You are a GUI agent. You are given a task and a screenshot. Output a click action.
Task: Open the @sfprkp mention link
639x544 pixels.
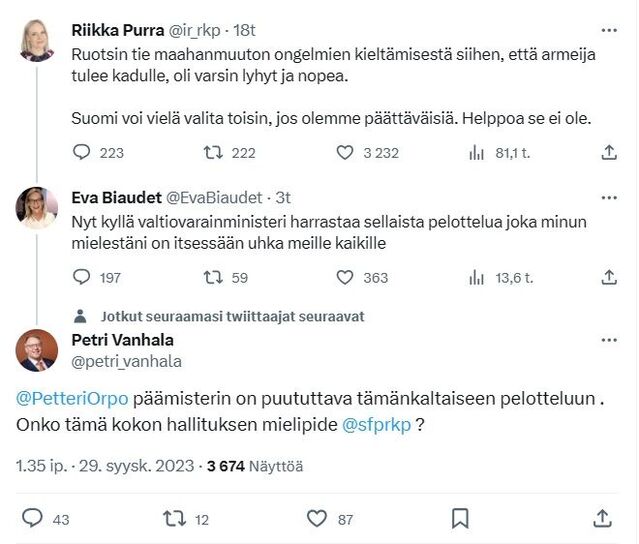377,424
